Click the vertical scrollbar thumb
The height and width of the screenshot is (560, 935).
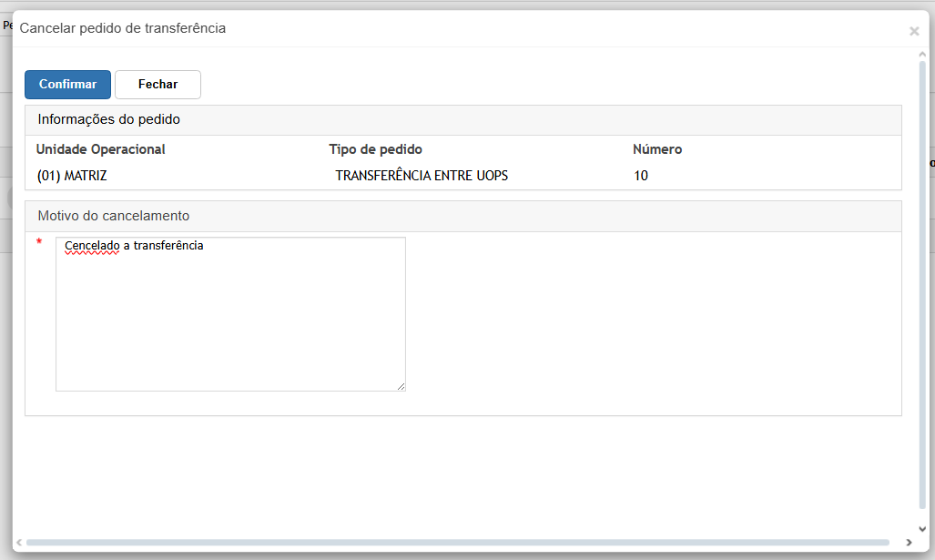pos(922,282)
